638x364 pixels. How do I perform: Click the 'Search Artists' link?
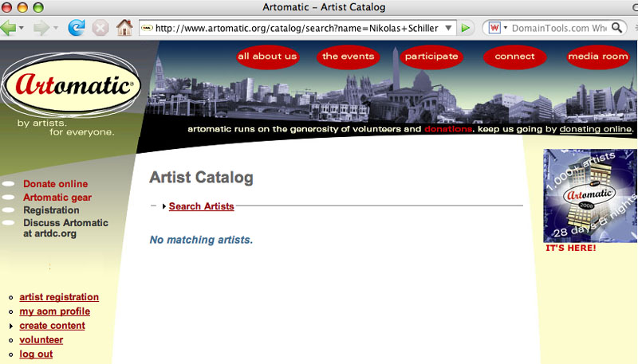coord(202,206)
